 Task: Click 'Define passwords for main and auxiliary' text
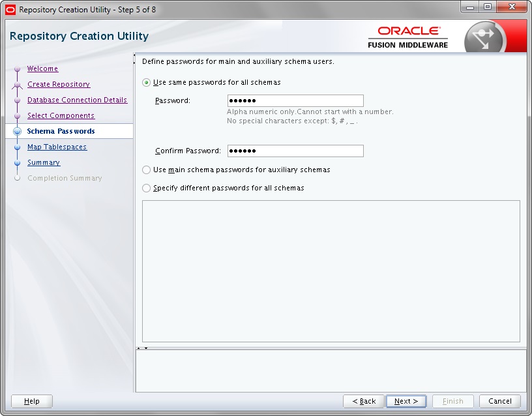238,61
